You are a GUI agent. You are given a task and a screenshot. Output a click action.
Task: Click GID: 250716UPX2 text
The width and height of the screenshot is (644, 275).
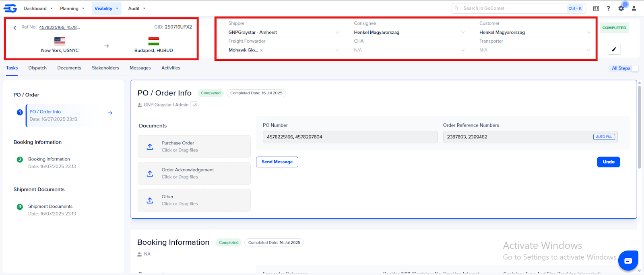[x=173, y=27]
